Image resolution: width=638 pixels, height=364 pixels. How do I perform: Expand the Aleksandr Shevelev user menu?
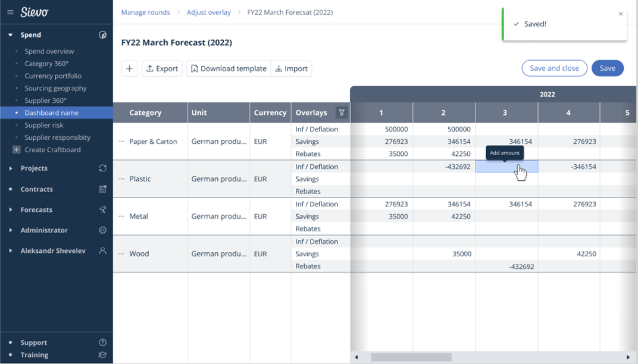pyautogui.click(x=11, y=251)
